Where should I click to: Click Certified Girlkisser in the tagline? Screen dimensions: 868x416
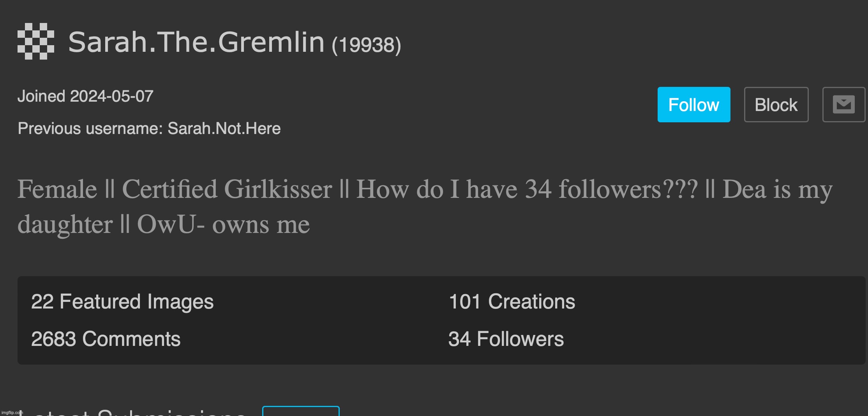[227, 189]
